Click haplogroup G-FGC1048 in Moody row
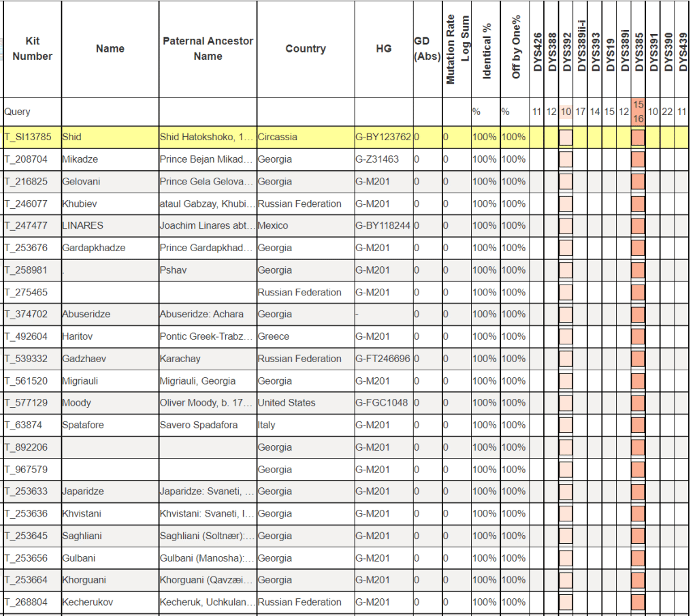This screenshot has height=616, width=697. click(x=382, y=403)
